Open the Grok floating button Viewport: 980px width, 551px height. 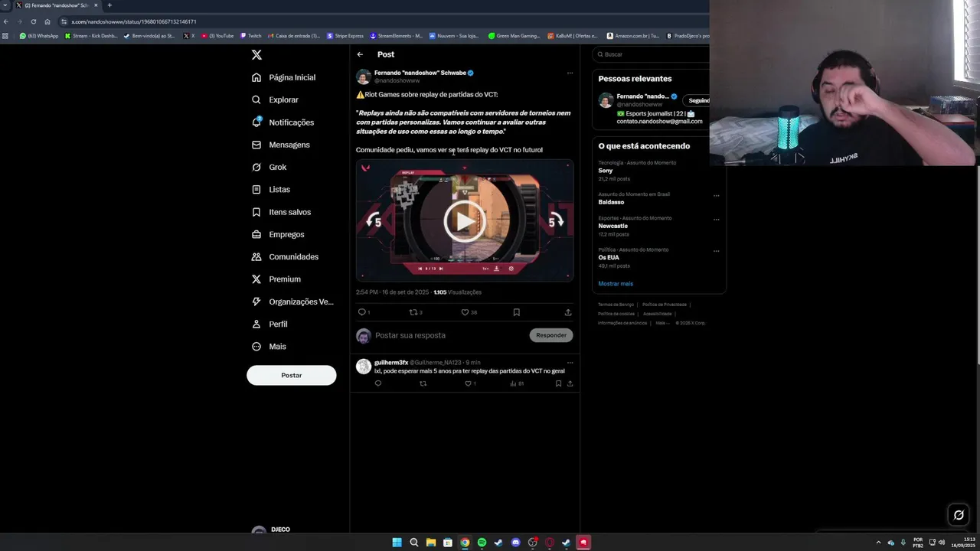(958, 515)
